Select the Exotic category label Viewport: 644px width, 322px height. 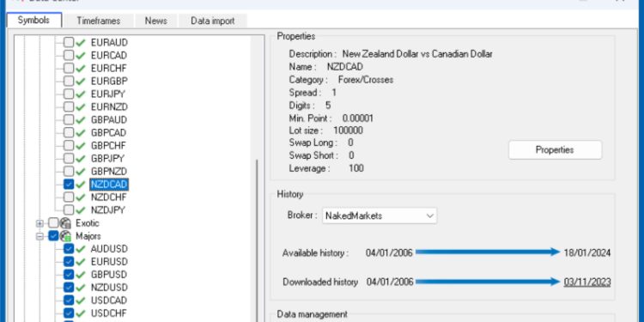point(87,223)
